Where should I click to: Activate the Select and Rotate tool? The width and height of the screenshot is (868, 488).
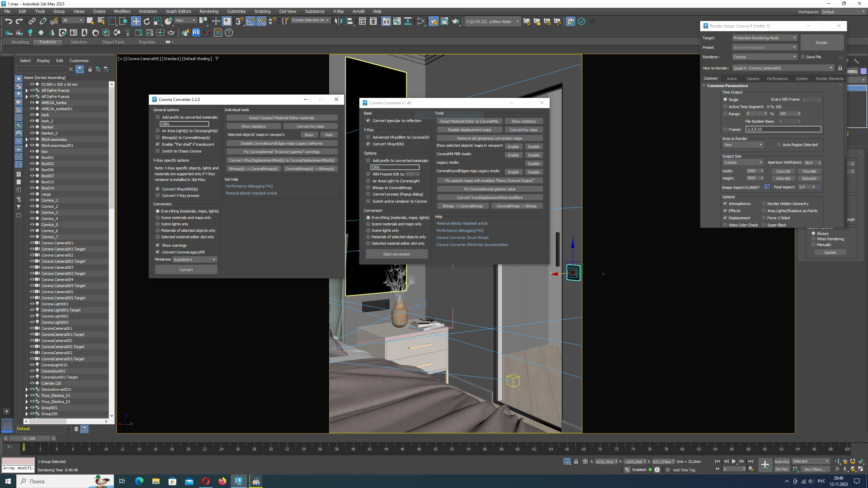(x=146, y=21)
